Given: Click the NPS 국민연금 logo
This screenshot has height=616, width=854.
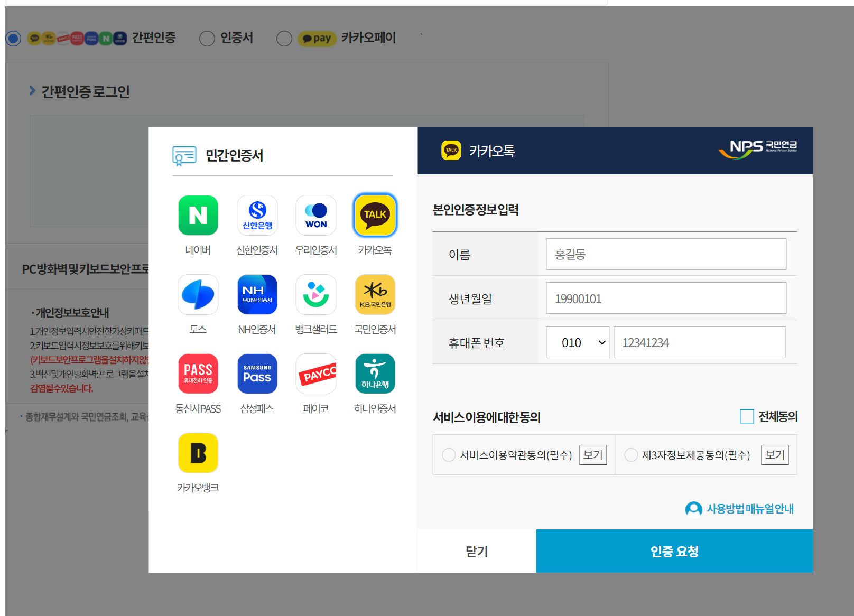Looking at the screenshot, I should (x=758, y=149).
